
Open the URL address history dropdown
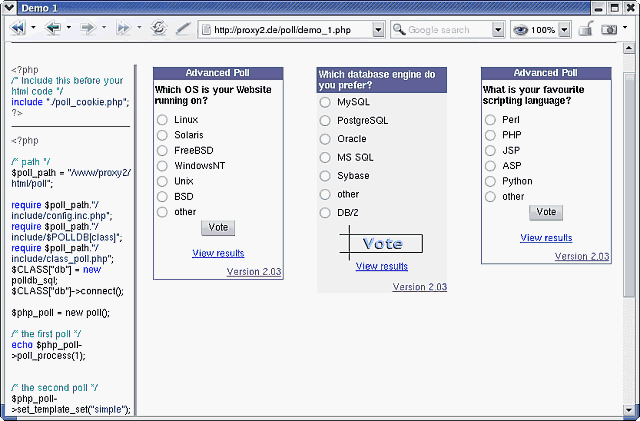tap(378, 30)
